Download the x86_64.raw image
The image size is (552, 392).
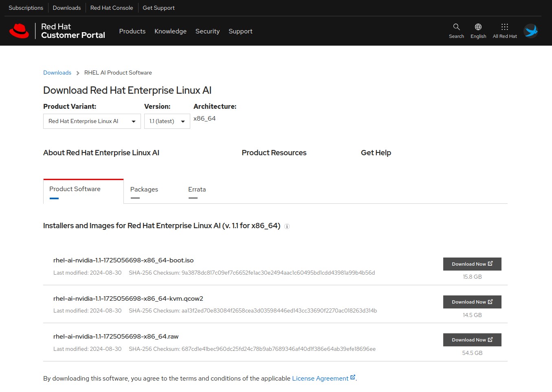tap(472, 340)
